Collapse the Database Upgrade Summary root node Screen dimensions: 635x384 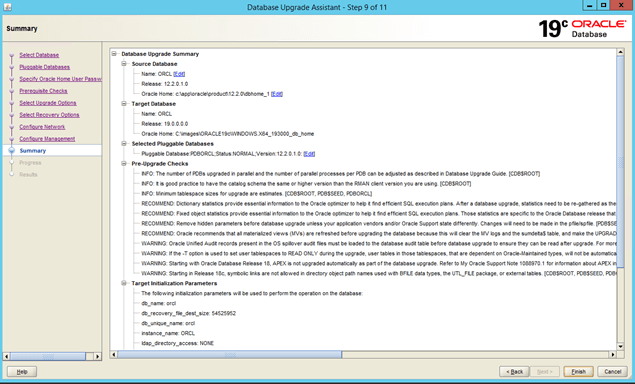pos(114,53)
